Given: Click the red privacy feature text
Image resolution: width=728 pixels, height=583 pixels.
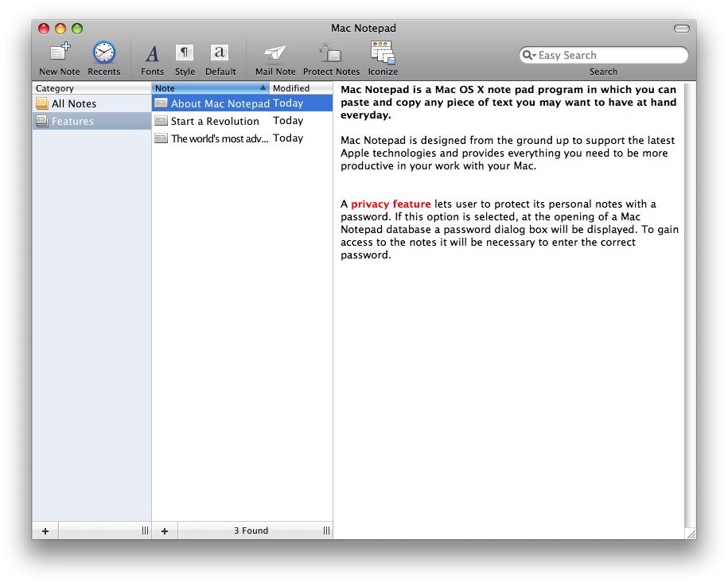Looking at the screenshot, I should click(391, 204).
